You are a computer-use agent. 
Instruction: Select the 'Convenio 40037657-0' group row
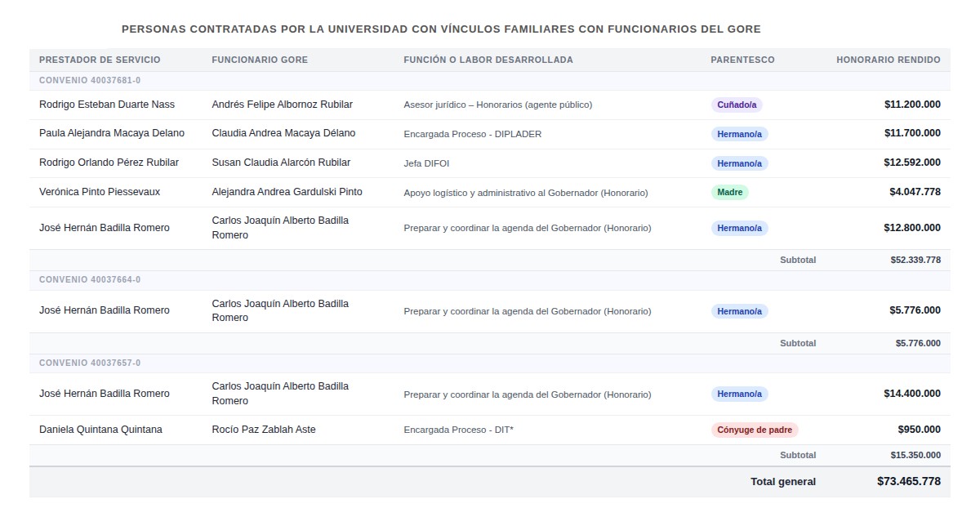(90, 363)
